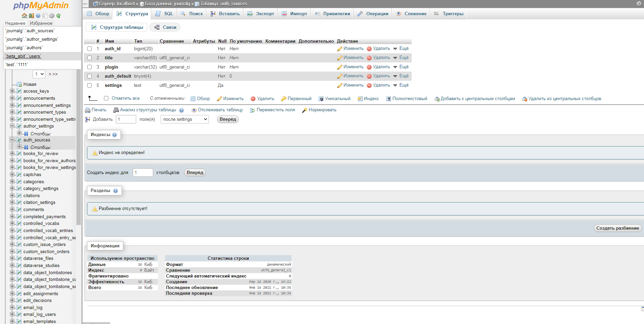This screenshot has height=324, width=644.
Task: Click help icon next to Разделы
Action: 115,191
